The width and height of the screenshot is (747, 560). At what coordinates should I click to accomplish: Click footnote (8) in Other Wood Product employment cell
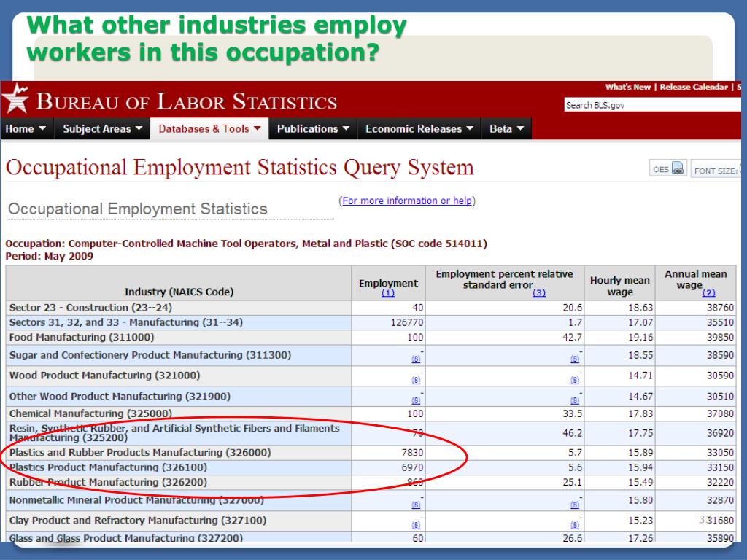416,400
